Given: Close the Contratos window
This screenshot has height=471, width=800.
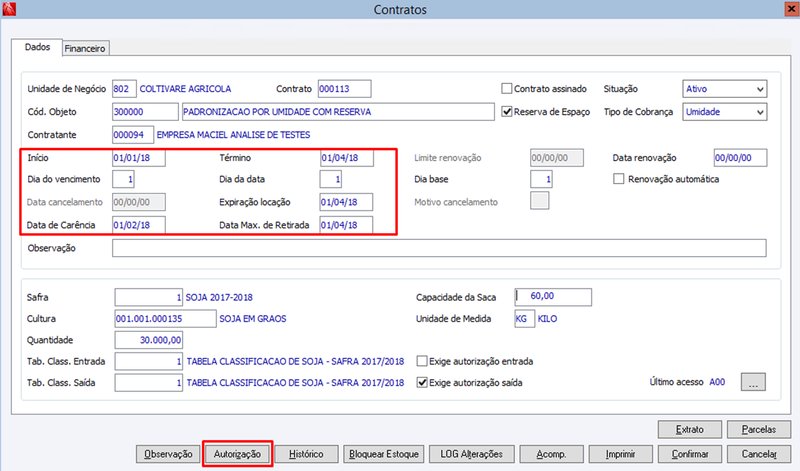Looking at the screenshot, I should click(x=791, y=9).
